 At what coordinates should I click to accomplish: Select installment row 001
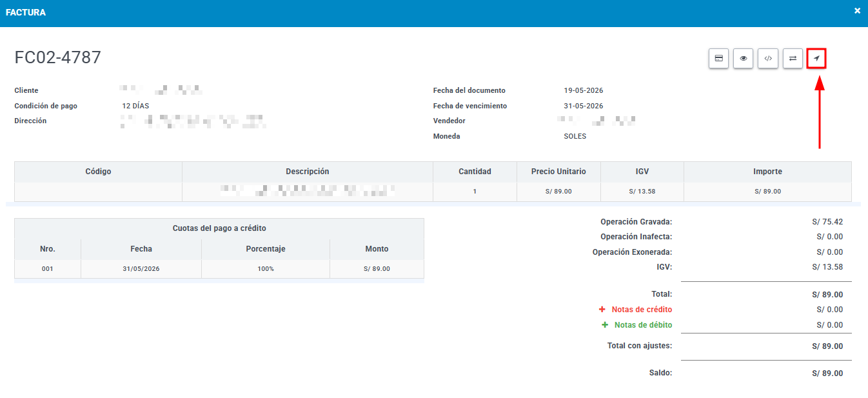coord(219,269)
